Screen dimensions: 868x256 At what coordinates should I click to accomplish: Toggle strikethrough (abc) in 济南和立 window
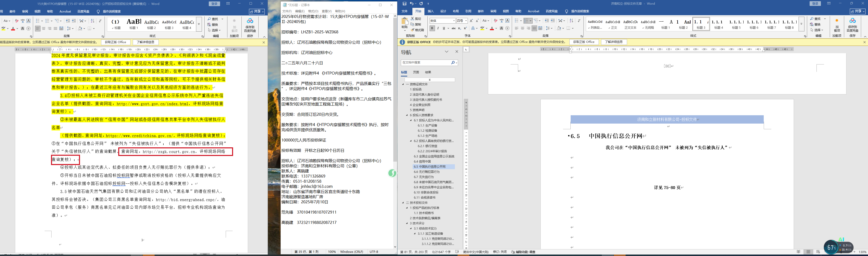click(x=454, y=28)
